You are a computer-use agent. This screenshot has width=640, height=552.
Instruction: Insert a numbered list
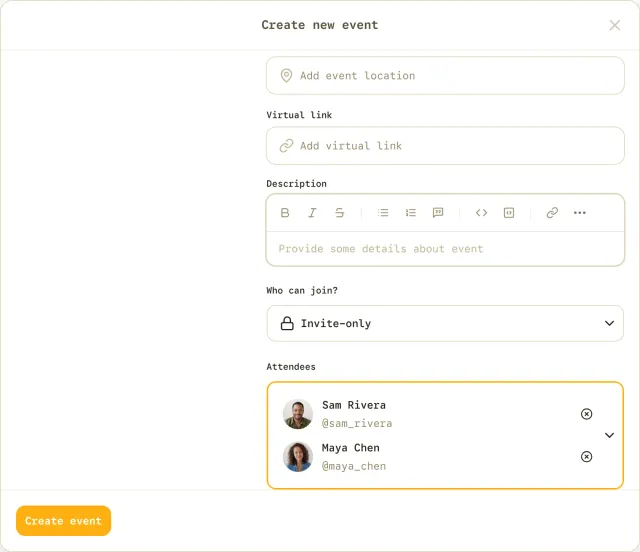tap(411, 213)
